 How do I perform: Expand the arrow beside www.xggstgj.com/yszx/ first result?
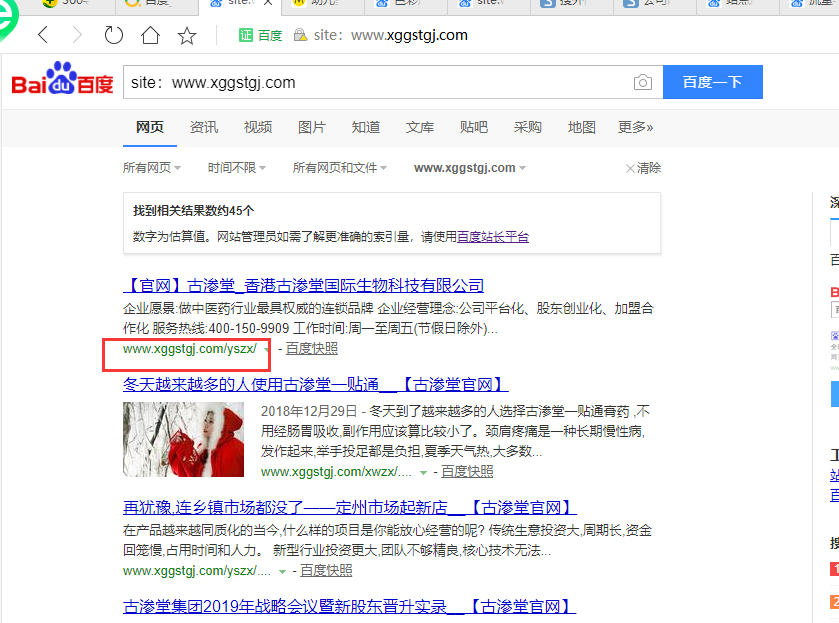tap(266, 350)
